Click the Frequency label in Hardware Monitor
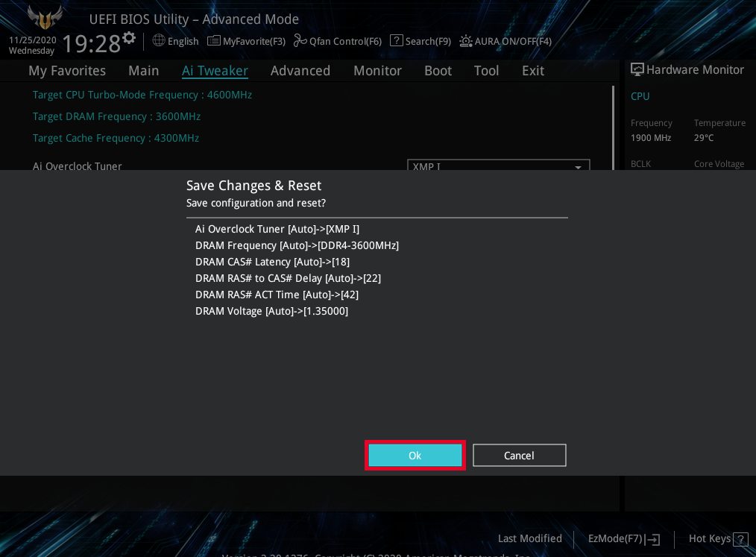756x557 pixels. click(652, 123)
